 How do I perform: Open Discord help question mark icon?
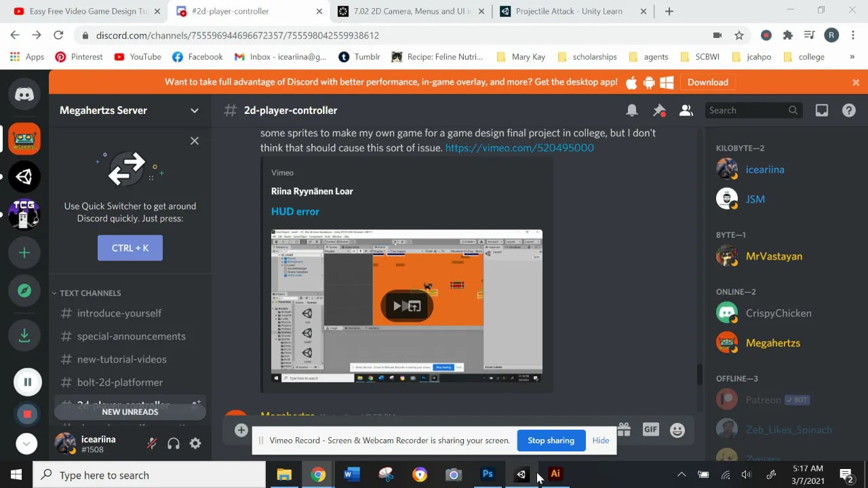coord(849,110)
